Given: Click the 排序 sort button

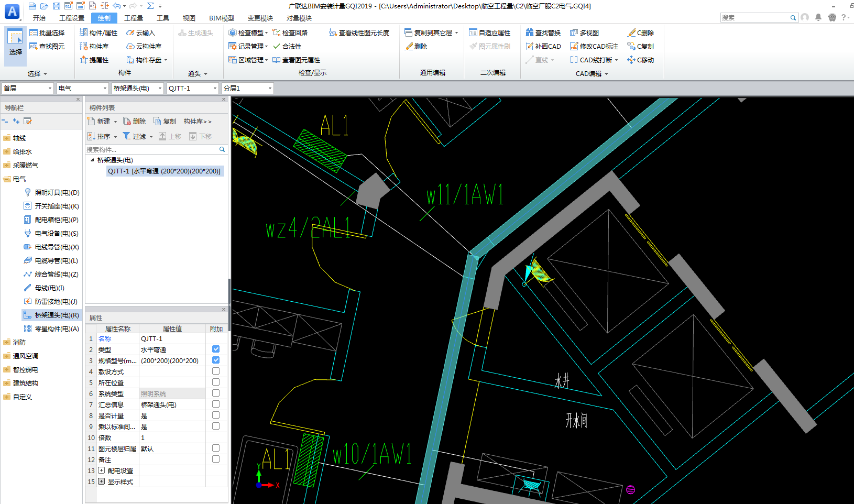Looking at the screenshot, I should coord(103,136).
